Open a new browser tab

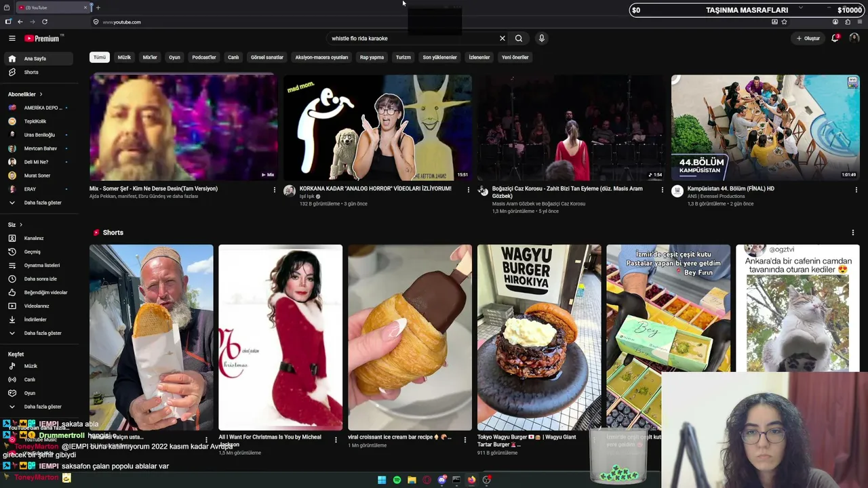point(98,7)
